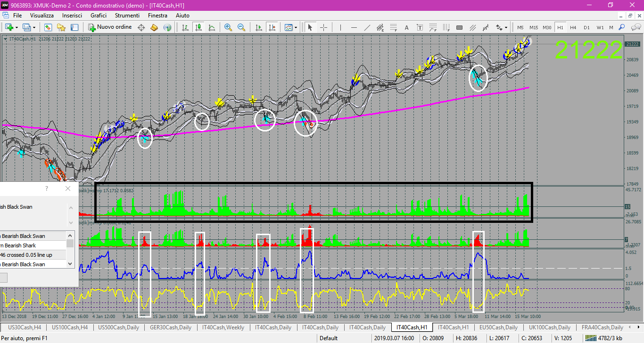Image resolution: width=644 pixels, height=343 pixels.
Task: Toggle chart auto scroll
Action: click(x=258, y=27)
